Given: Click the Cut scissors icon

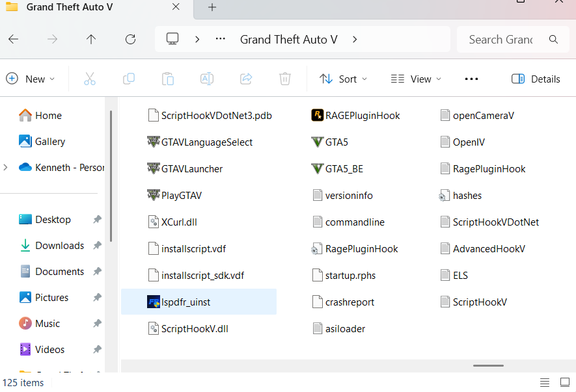Looking at the screenshot, I should 90,79.
